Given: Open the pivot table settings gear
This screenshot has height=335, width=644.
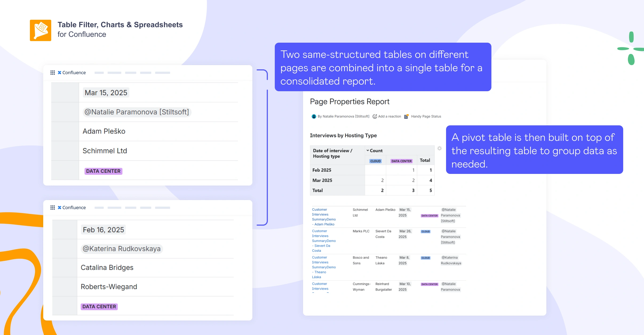Looking at the screenshot, I should pos(439,149).
